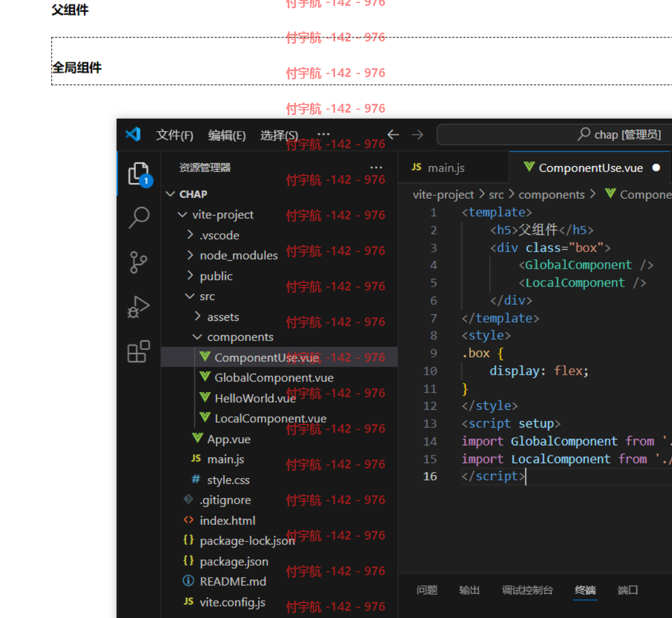Place cursor on line 16 closing script tag
The width and height of the screenshot is (672, 618).
[493, 476]
